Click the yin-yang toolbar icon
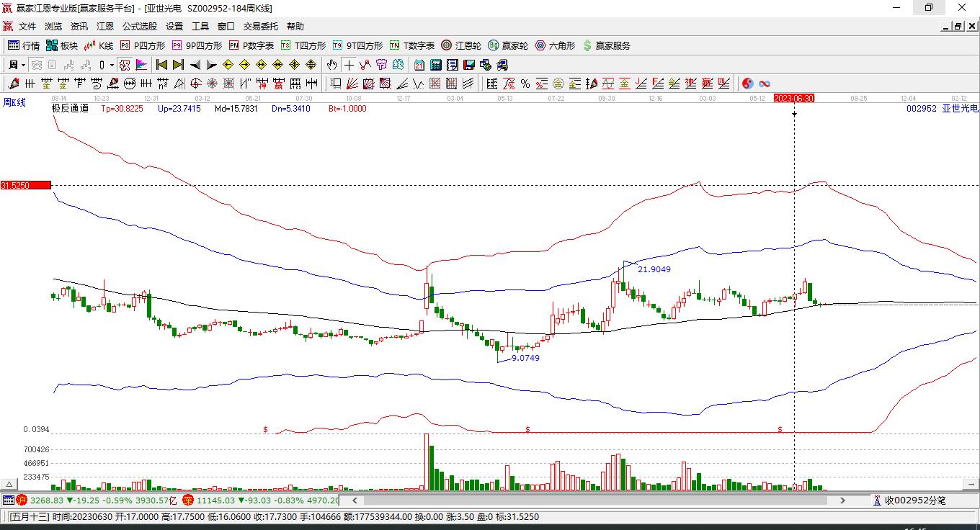 [748, 84]
